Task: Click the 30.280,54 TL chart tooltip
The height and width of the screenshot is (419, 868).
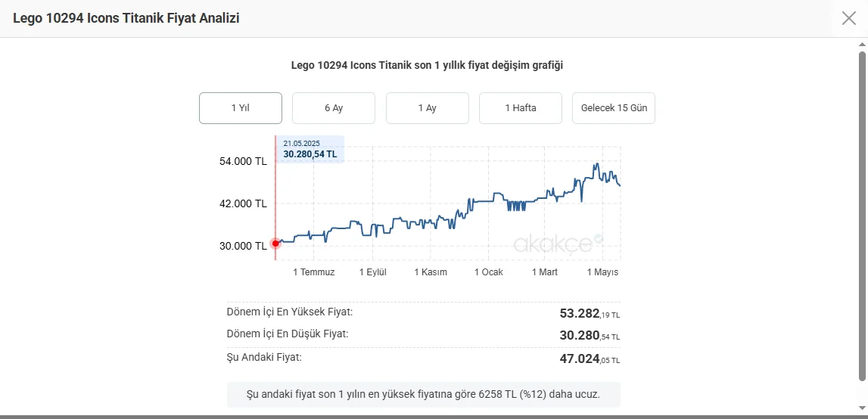Action: click(310, 150)
